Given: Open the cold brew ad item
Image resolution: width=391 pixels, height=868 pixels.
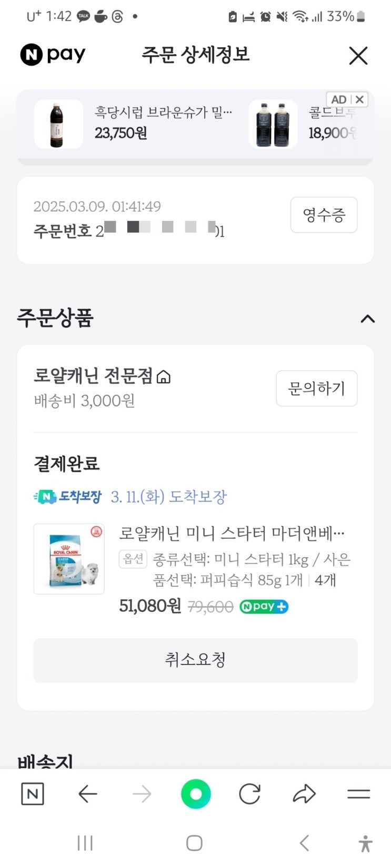Looking at the screenshot, I should pyautogui.click(x=273, y=124).
